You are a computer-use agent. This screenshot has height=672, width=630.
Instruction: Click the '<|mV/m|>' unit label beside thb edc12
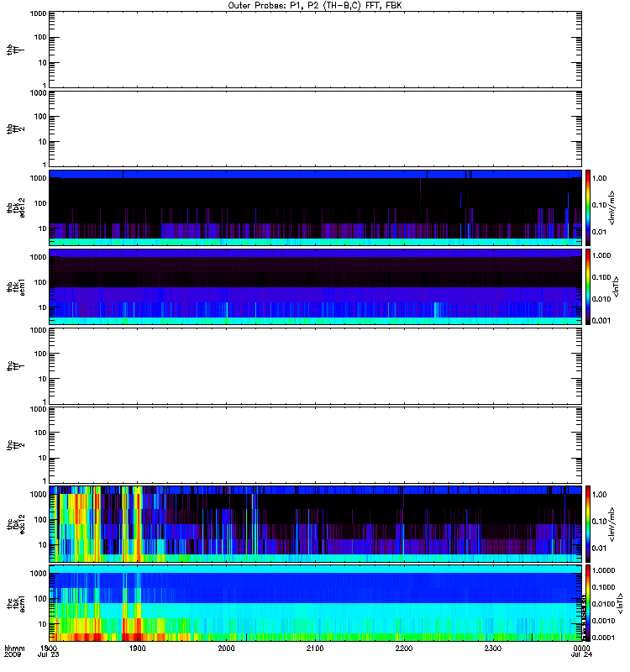pos(612,207)
